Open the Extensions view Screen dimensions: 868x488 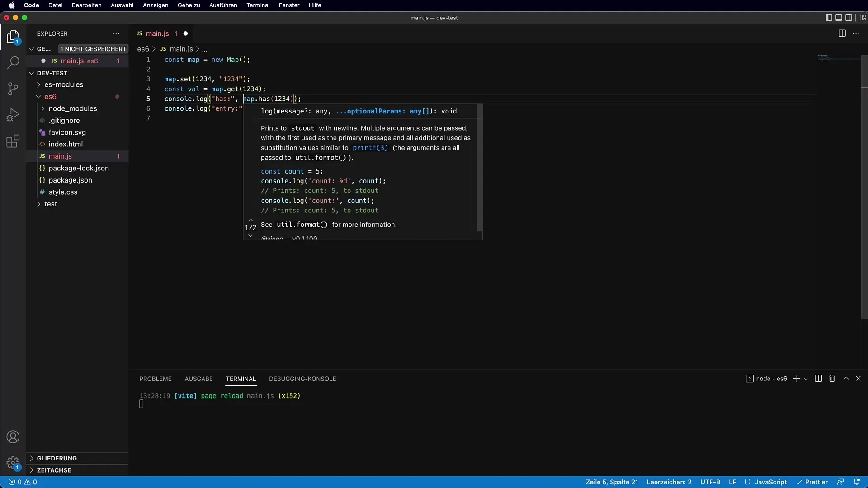point(13,141)
